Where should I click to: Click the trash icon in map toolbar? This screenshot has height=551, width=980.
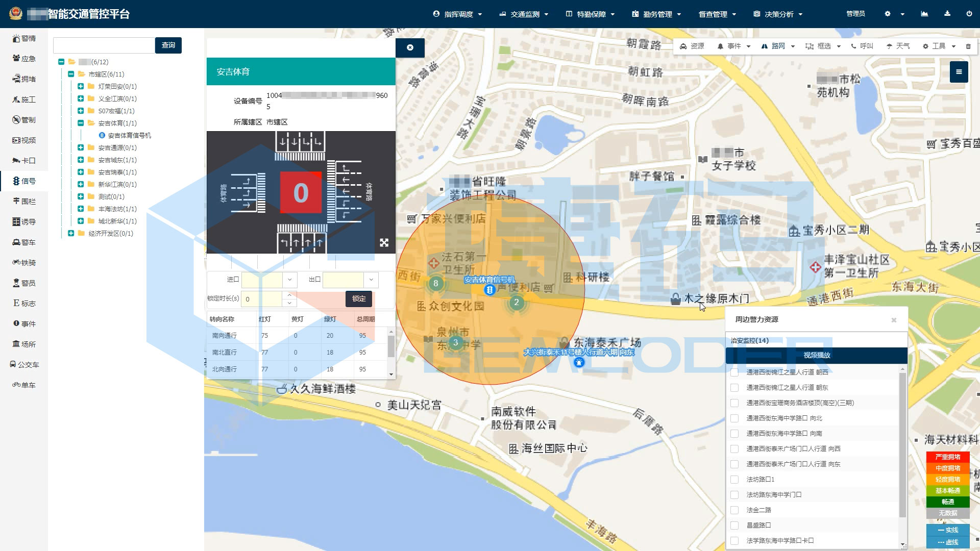968,46
